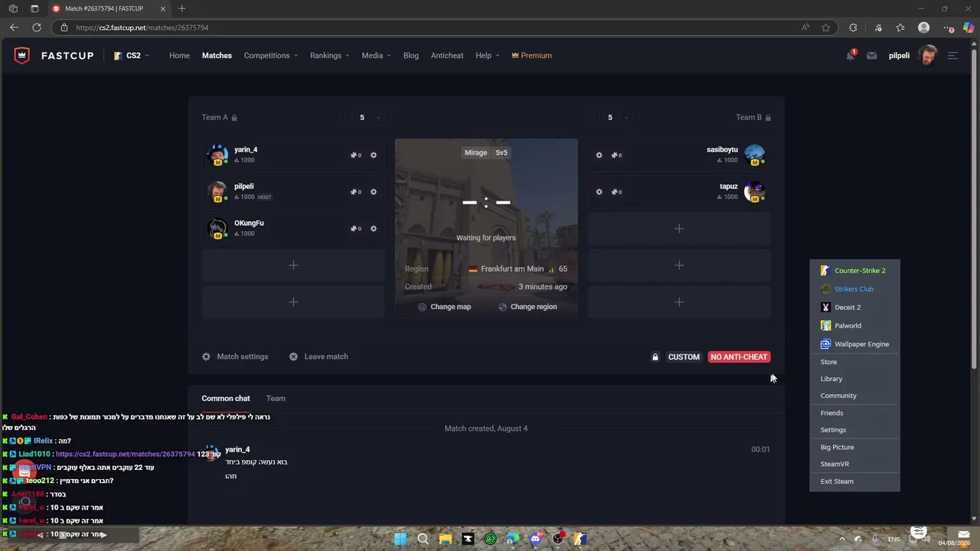This screenshot has height=551, width=980.
Task: Click the lock icon beside CUSTOM
Action: 655,357
